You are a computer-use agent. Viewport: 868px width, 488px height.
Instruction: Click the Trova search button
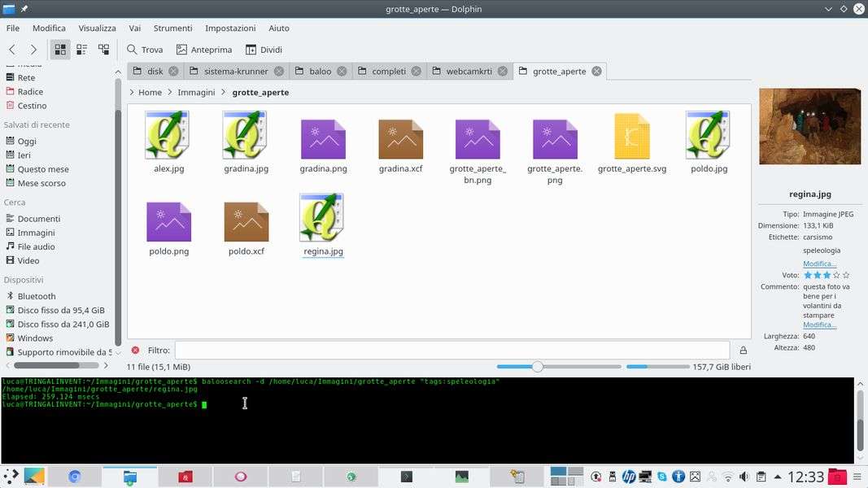pyautogui.click(x=145, y=50)
